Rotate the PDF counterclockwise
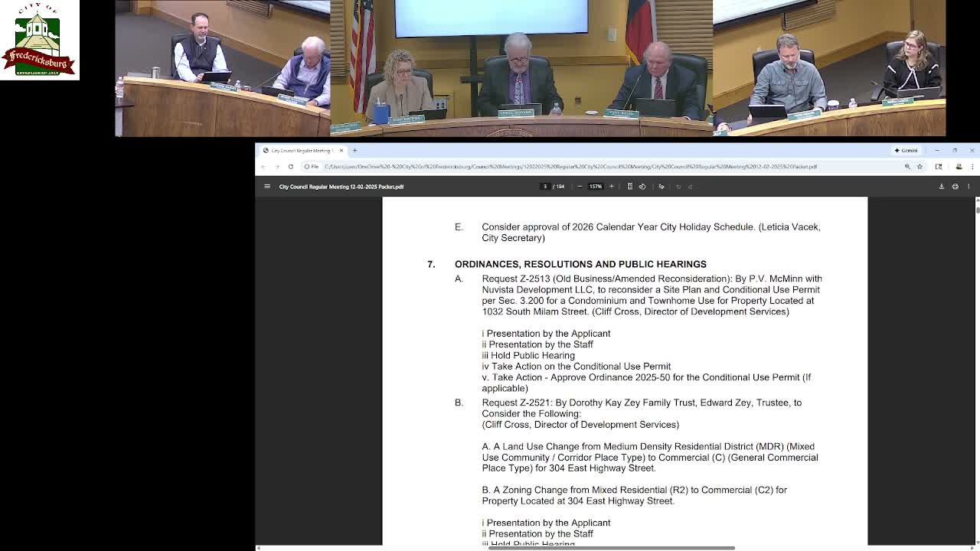 pos(642,187)
